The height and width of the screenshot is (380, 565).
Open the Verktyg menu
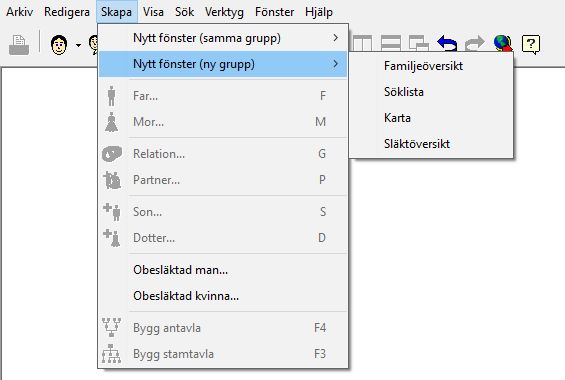tap(224, 12)
